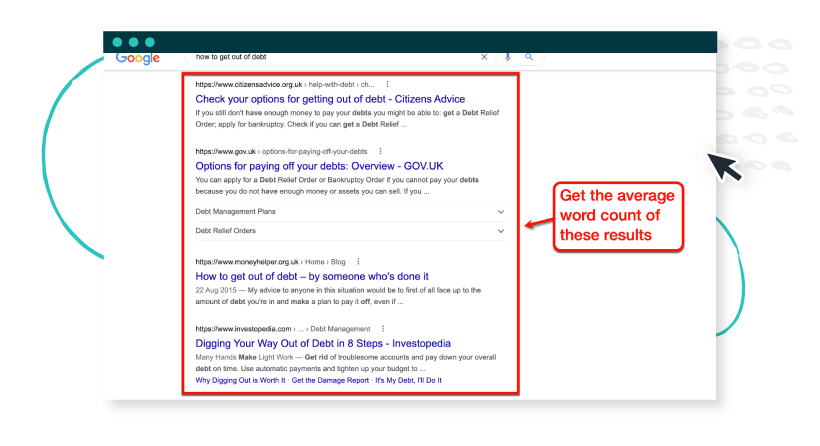Viewport: 820px width, 446px height.
Task: Follow the 'Why Digging Out is Worth It' sitelink
Action: 240,380
